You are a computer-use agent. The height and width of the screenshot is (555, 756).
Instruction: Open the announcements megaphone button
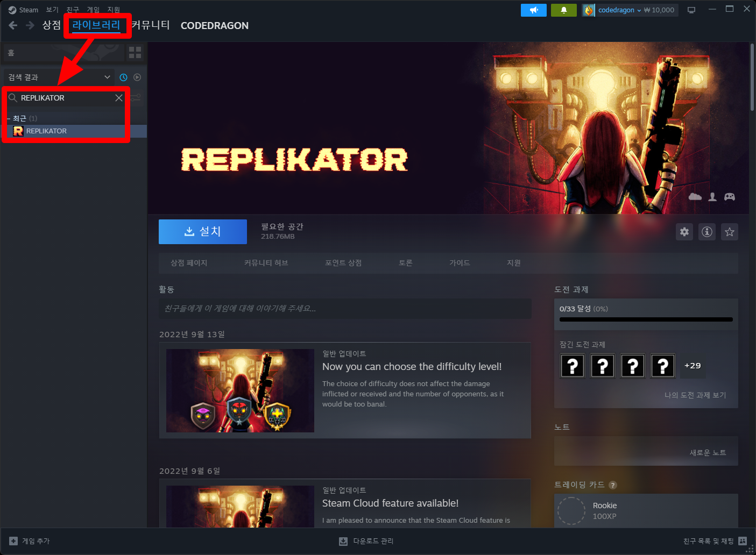click(x=534, y=10)
